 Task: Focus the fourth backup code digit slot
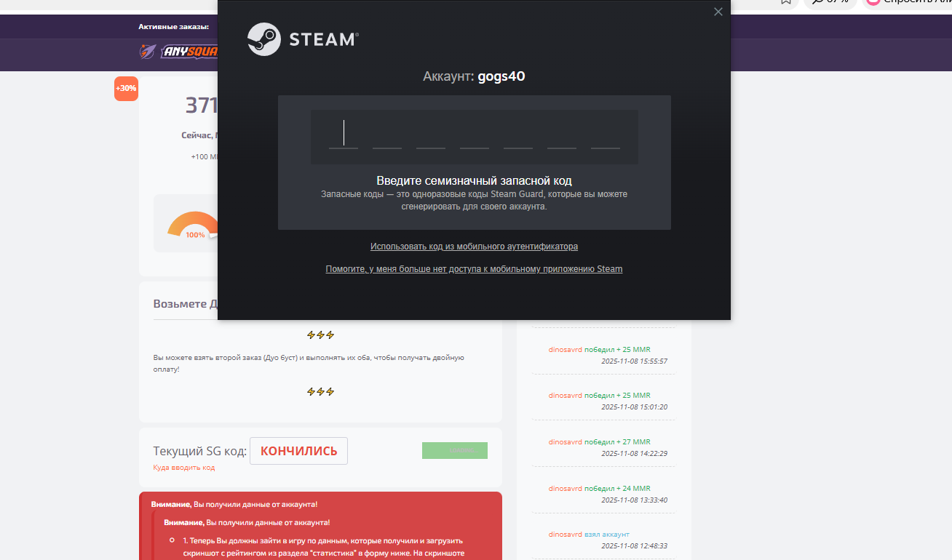coord(475,135)
